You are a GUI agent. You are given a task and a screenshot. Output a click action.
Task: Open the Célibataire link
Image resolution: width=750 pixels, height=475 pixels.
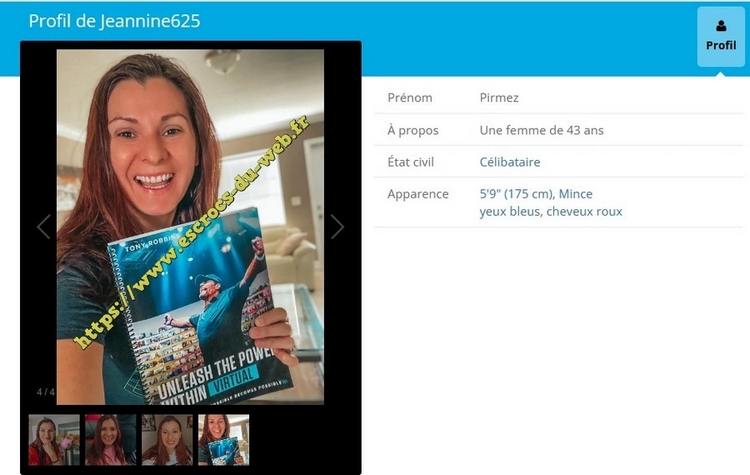[x=510, y=162]
